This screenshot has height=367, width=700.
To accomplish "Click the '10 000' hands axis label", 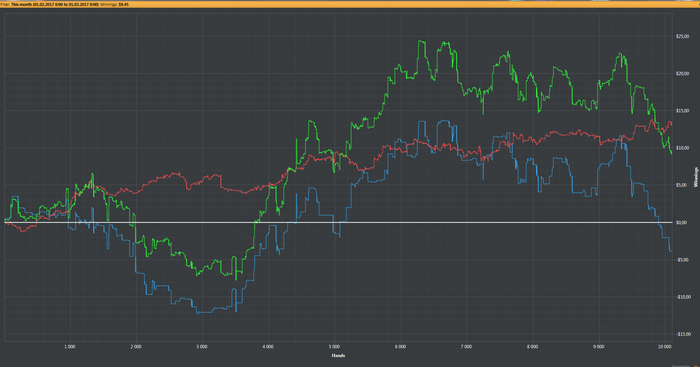I will click(x=665, y=346).
